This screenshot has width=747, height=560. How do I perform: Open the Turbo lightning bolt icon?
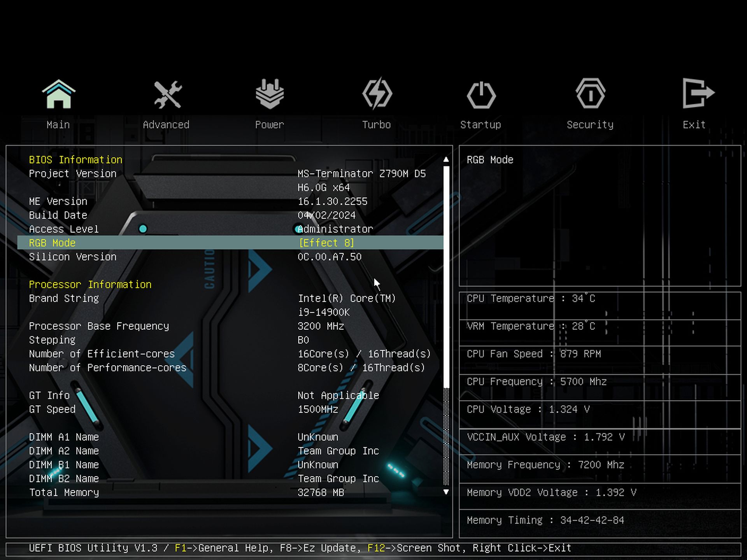[x=377, y=94]
